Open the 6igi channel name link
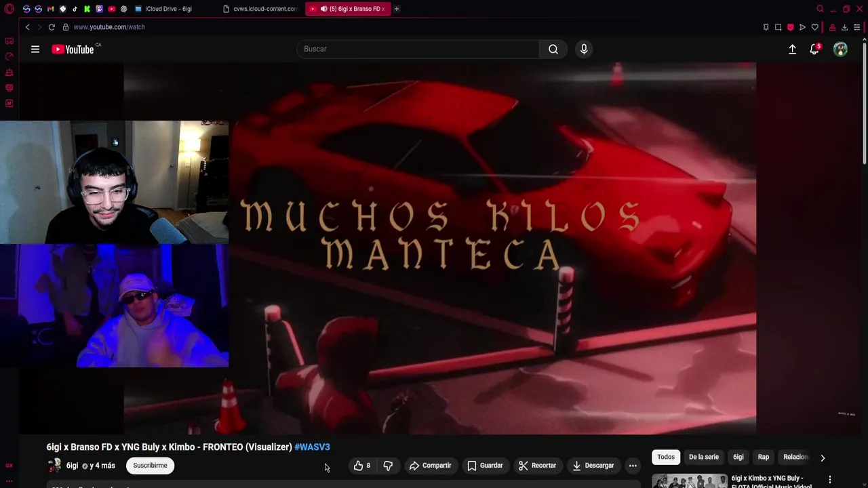This screenshot has height=488, width=868. coord(72,466)
